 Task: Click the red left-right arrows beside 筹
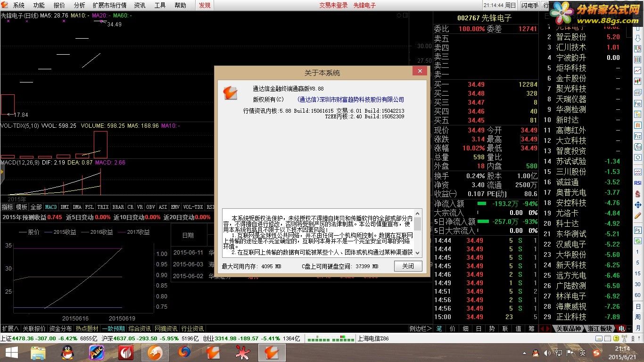pyautogui.click(x=545, y=329)
